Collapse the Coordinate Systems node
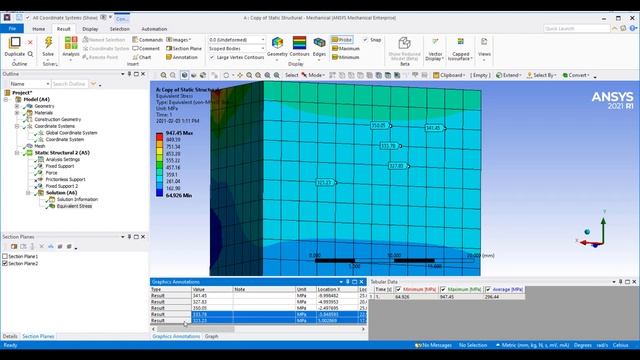The image size is (640, 360). click(x=17, y=126)
